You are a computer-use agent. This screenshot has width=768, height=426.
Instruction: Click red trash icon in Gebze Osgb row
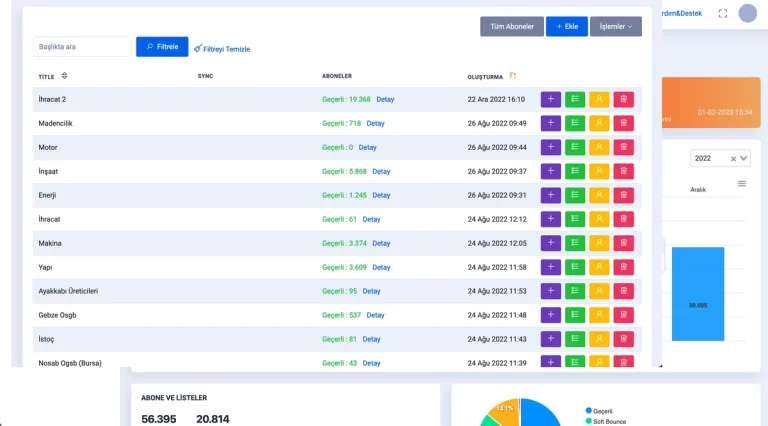pos(624,315)
